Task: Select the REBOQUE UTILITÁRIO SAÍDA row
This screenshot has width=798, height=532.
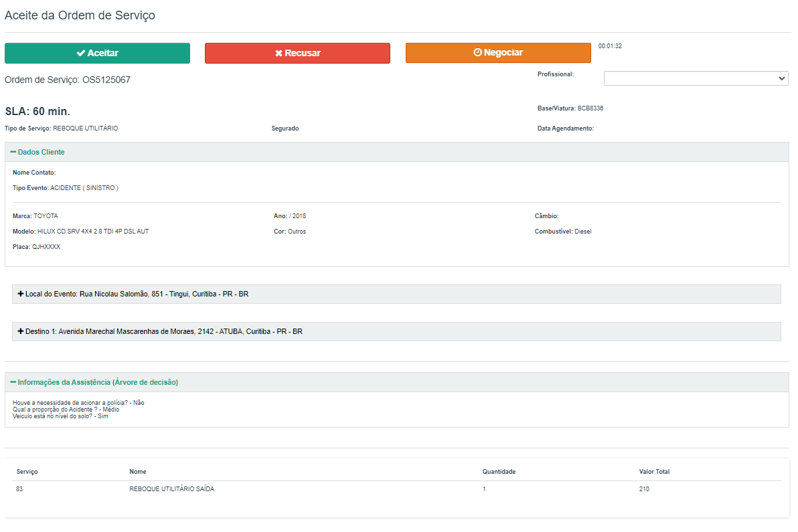Action: (172, 490)
